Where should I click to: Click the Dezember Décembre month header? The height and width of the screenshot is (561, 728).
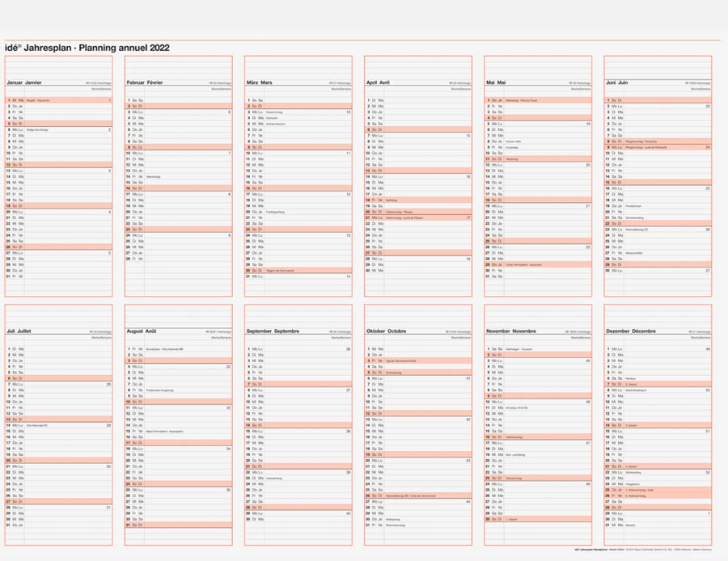631,331
